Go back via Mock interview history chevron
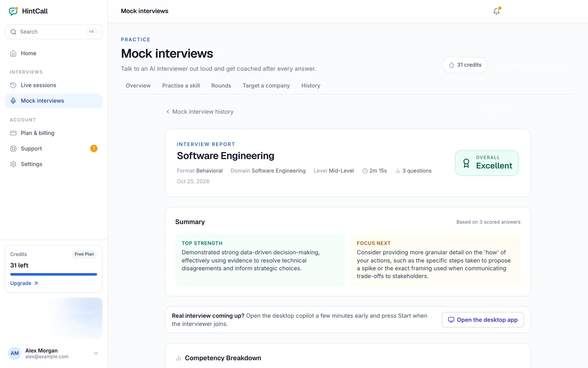 click(168, 112)
